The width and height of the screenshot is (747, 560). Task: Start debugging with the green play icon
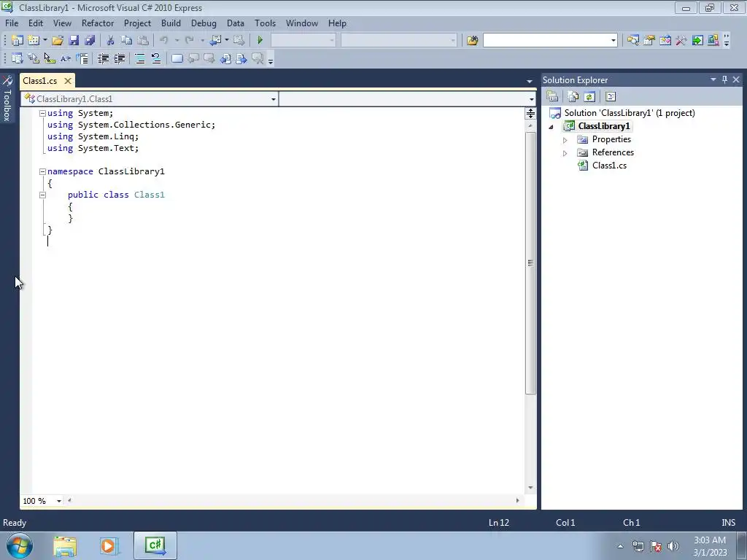(260, 41)
